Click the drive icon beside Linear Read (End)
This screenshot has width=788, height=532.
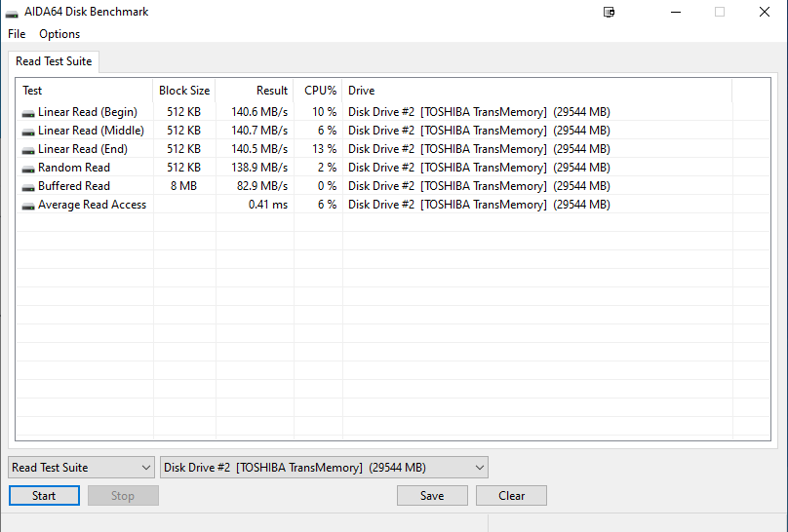pyautogui.click(x=28, y=150)
